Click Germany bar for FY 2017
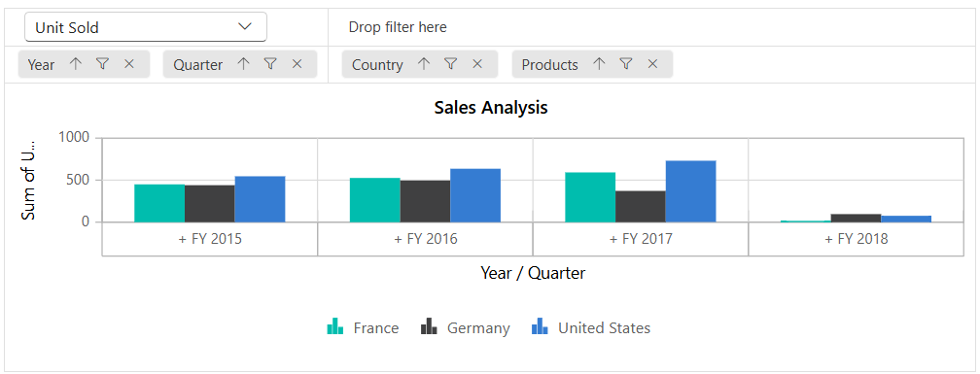This screenshot has height=374, width=980. point(641,207)
